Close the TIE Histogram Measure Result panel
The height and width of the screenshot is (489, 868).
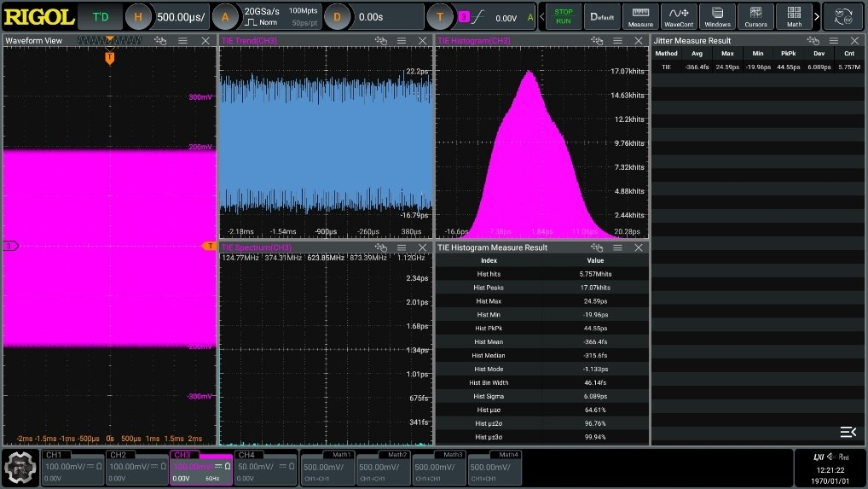click(639, 247)
